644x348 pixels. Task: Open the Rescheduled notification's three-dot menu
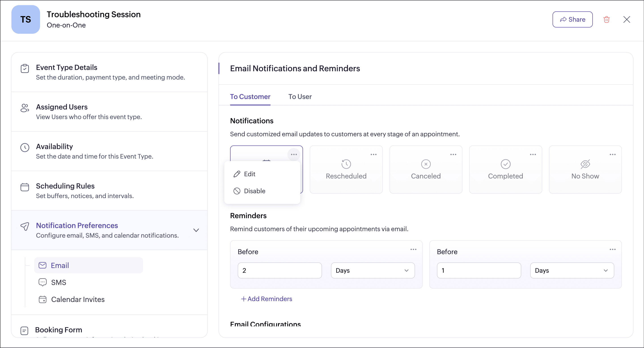pos(373,154)
